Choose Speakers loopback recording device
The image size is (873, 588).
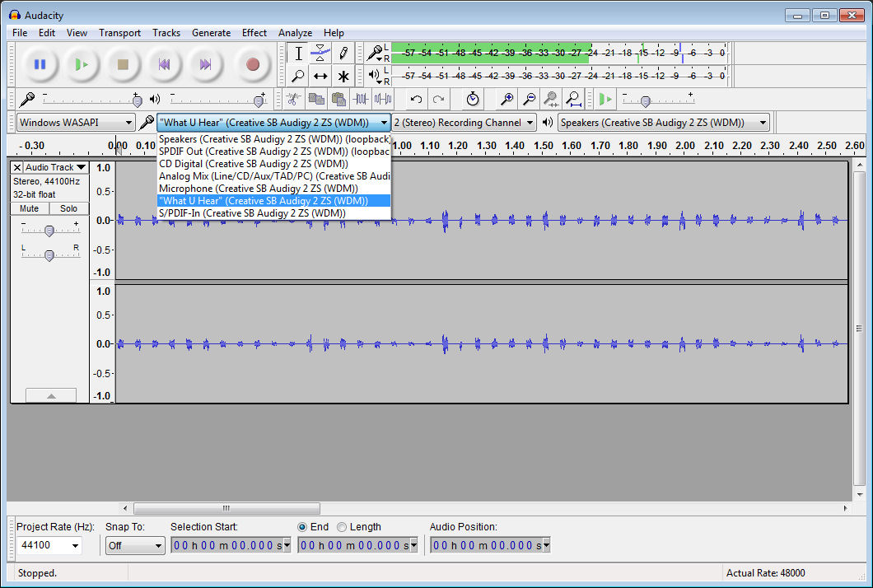(x=274, y=139)
